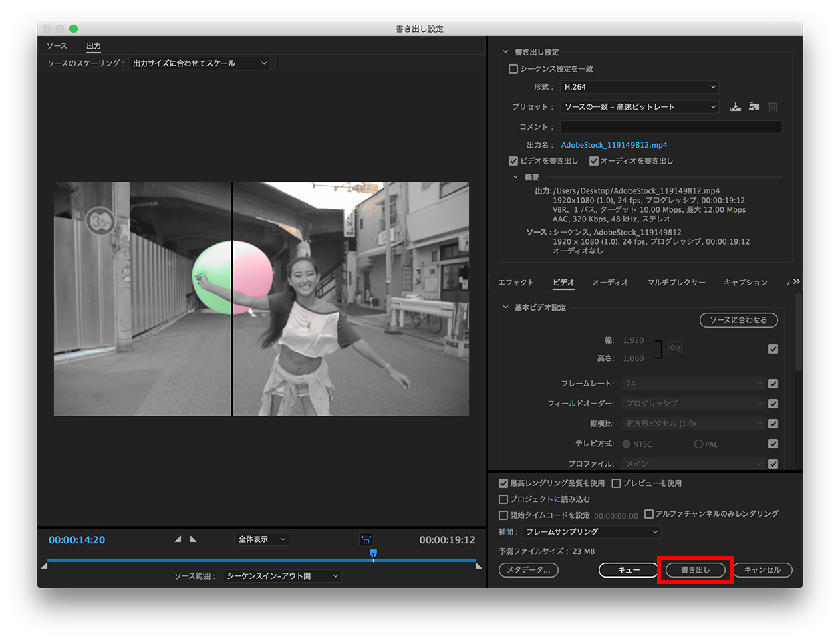Viewport: 840px width, 641px height.
Task: Open the tab overflow double-arrow icon
Action: pos(796,282)
